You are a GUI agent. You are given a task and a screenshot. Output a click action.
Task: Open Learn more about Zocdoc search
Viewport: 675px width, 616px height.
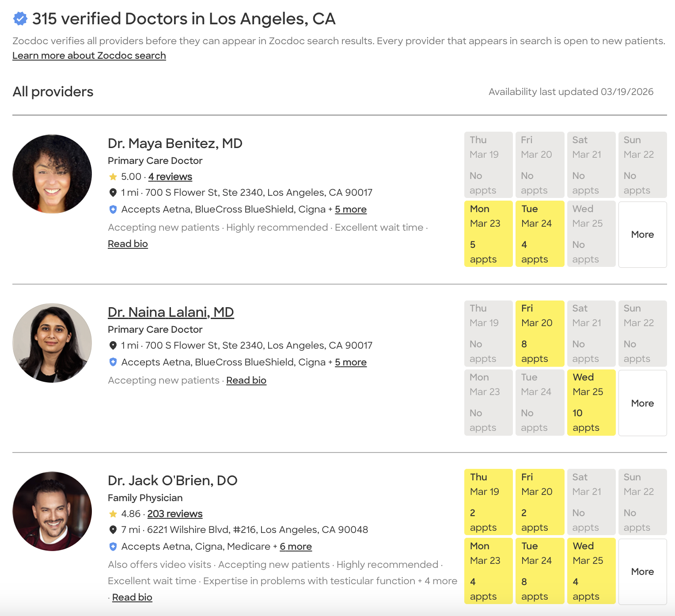coord(89,56)
